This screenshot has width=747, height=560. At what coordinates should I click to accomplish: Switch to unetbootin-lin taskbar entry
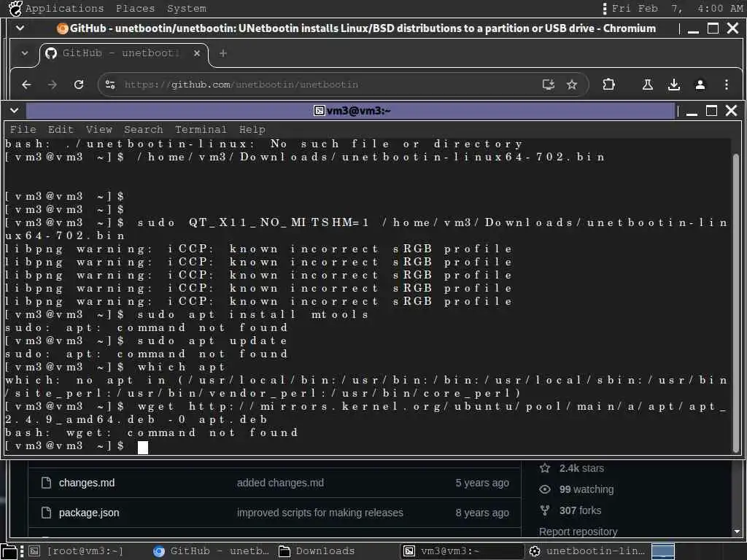pos(587,551)
